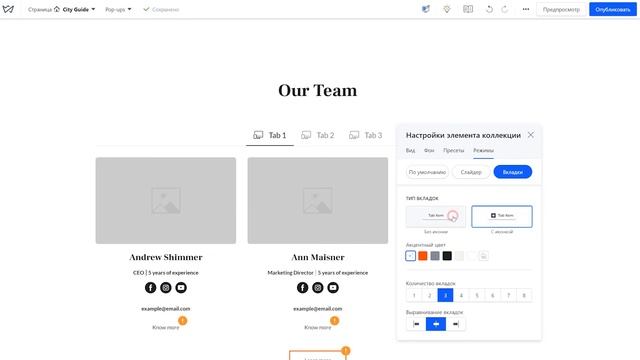
Task: Open the custom accent color picker icon
Action: (484, 256)
